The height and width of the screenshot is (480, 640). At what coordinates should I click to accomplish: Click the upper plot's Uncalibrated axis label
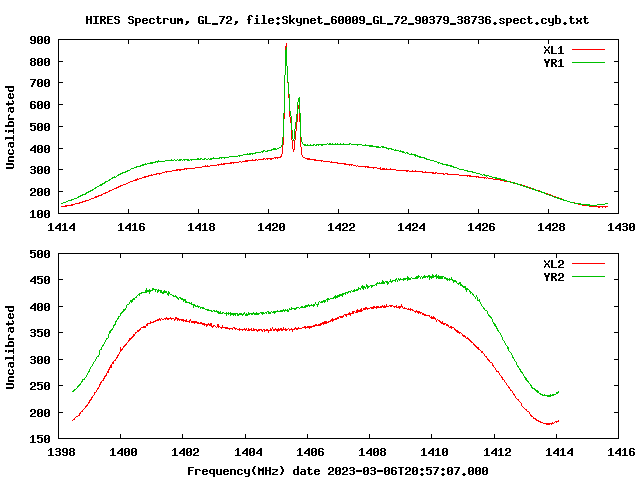click(x=10, y=127)
